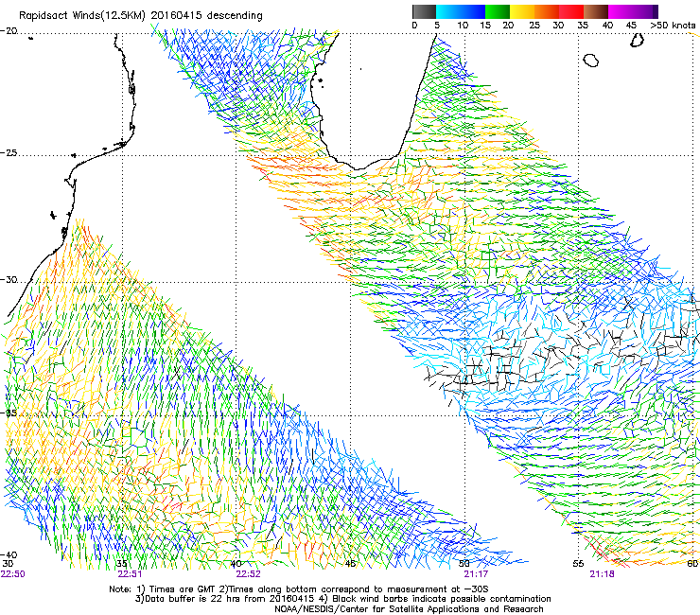The width and height of the screenshot is (700, 615).
Task: Click the dark purple 45-50 knots legend segment
Action: pyautogui.click(x=645, y=11)
